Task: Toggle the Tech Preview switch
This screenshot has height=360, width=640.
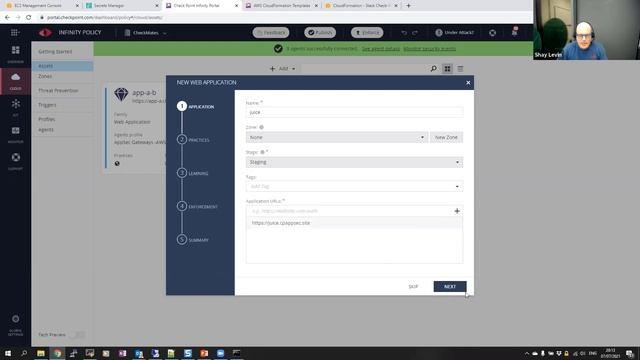Action: (77, 335)
